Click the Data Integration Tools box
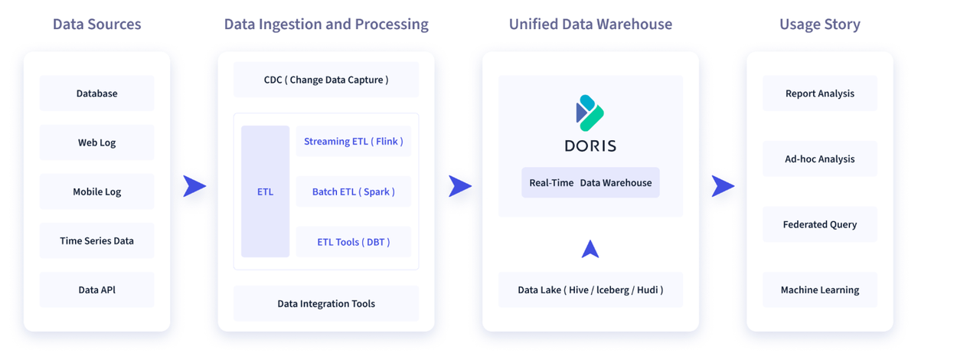Viewport: 980px width, 363px height. (326, 303)
